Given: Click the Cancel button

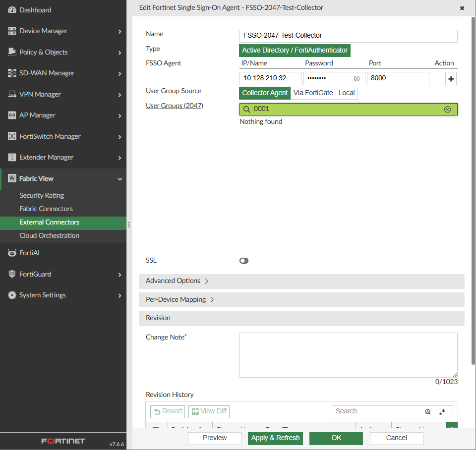Looking at the screenshot, I should (397, 438).
